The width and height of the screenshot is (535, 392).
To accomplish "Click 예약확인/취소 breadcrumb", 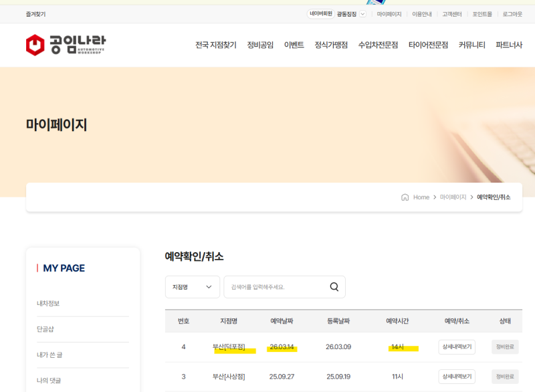I will [x=494, y=197].
